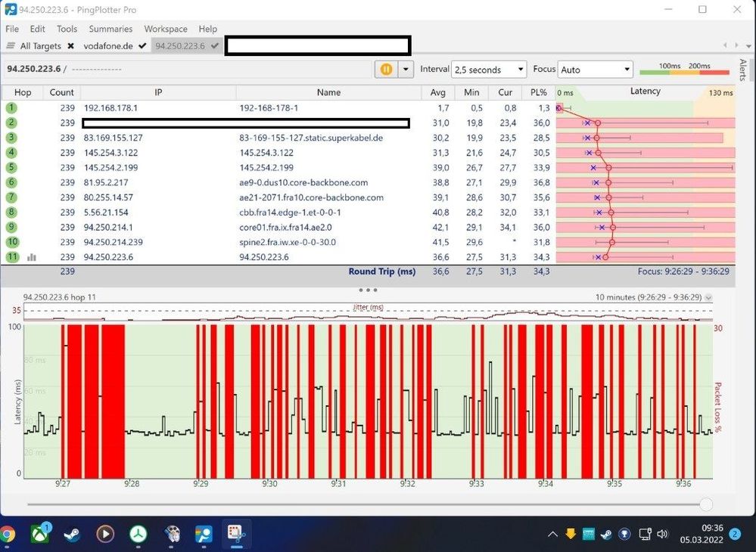Open the targets list hamburger menu icon
Screen dimensions: 756x552
[12, 45]
